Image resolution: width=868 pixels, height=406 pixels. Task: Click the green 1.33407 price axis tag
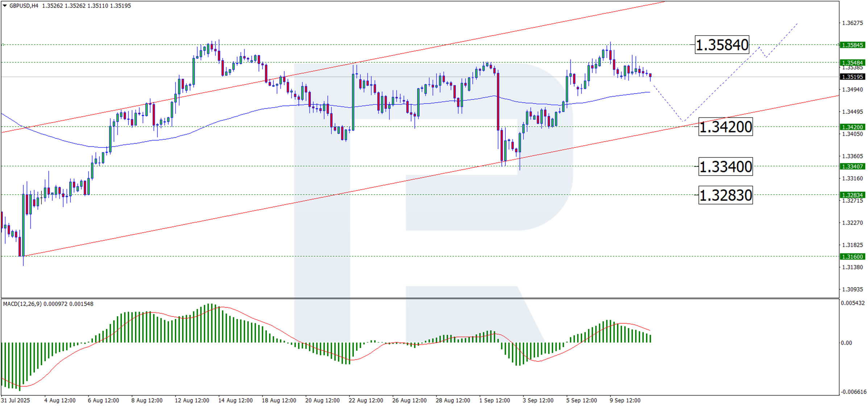click(852, 166)
